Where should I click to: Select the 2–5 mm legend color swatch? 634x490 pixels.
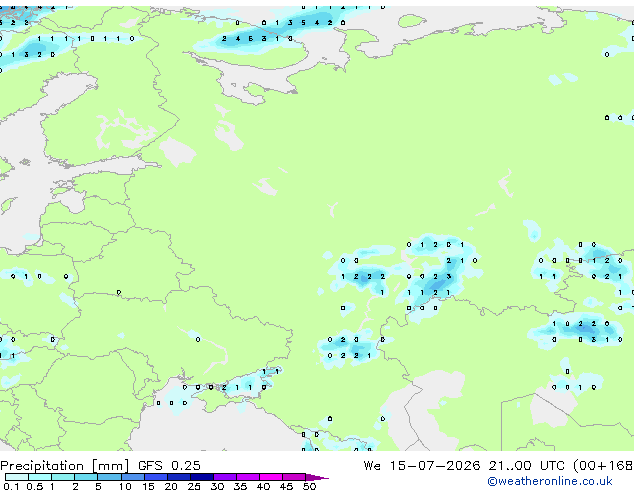coord(86,477)
